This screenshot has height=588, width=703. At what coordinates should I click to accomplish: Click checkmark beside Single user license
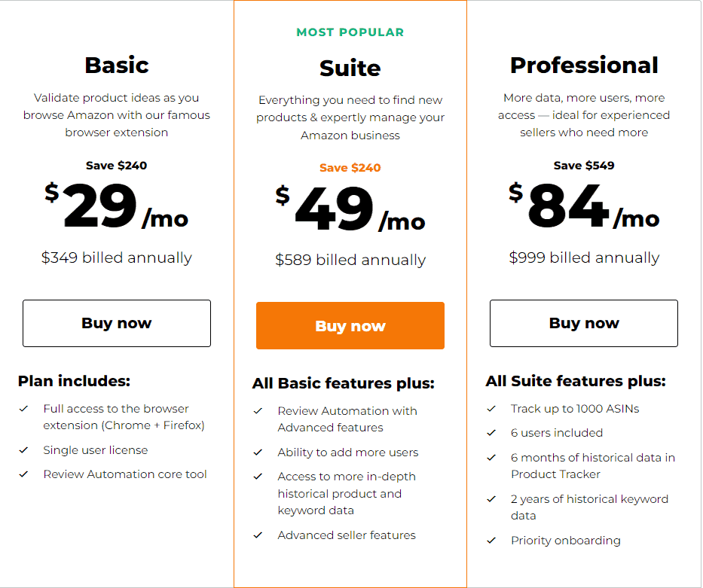click(24, 450)
